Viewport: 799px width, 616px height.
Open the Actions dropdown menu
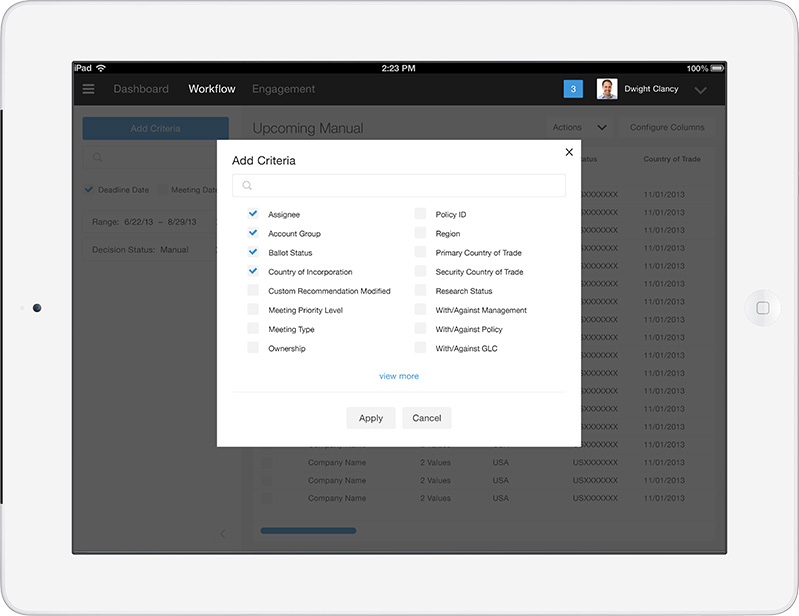coord(579,128)
